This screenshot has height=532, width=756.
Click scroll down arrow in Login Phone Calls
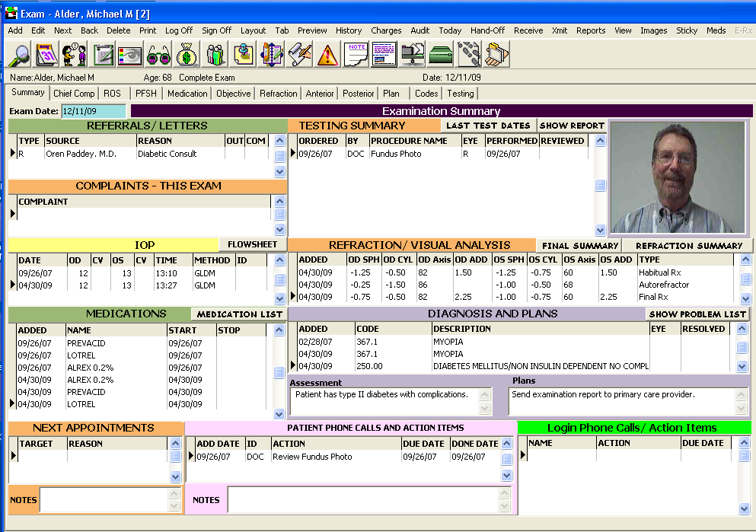[x=744, y=508]
